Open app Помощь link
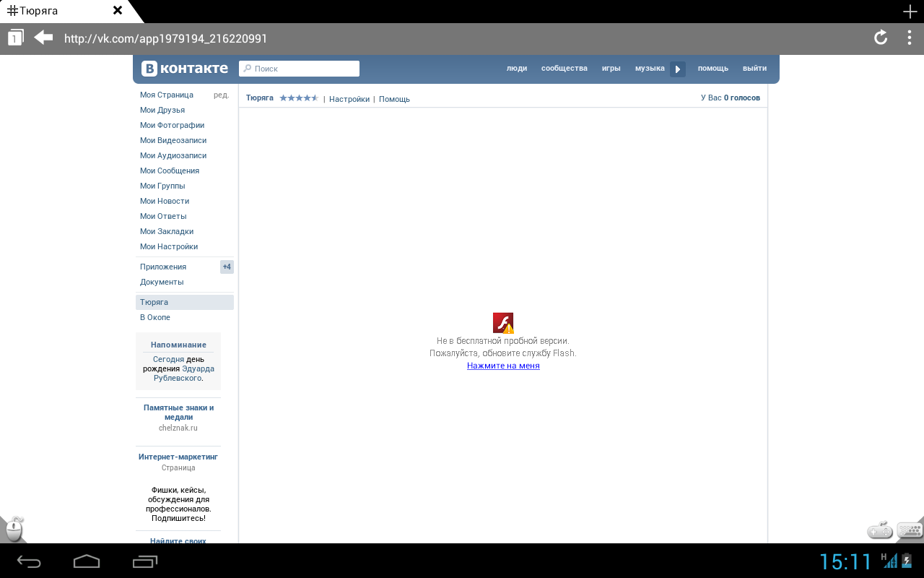This screenshot has height=578, width=924. 394,99
